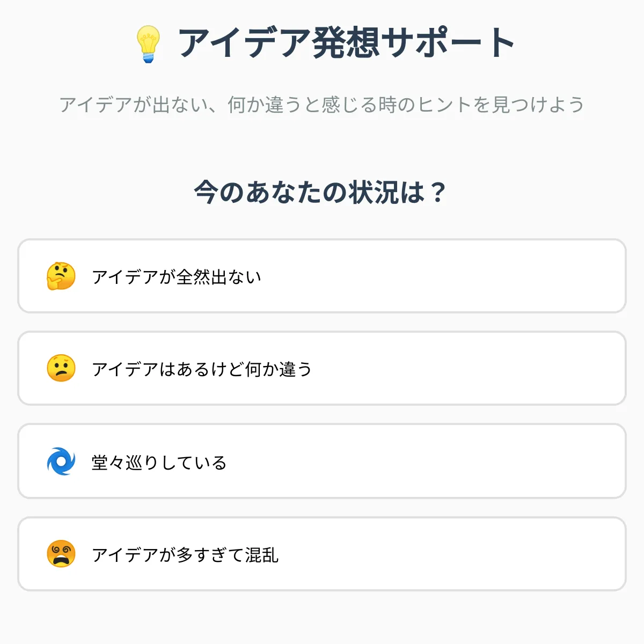Click the lightbulb icon beside the title
Image resolution: width=644 pixels, height=644 pixels.
coord(148,44)
